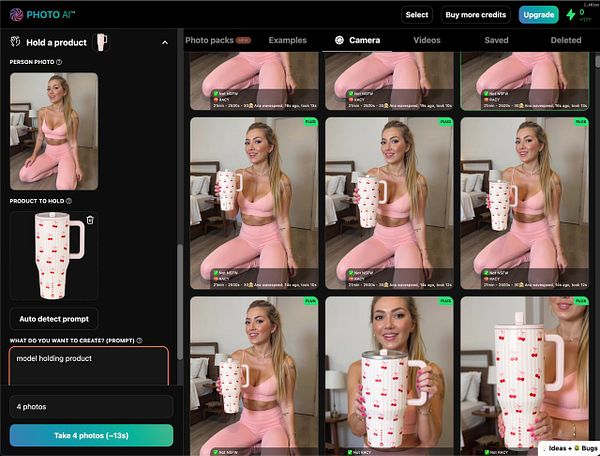Open the prompt help question icon
Screen dimensions: 600x456
(x=139, y=340)
